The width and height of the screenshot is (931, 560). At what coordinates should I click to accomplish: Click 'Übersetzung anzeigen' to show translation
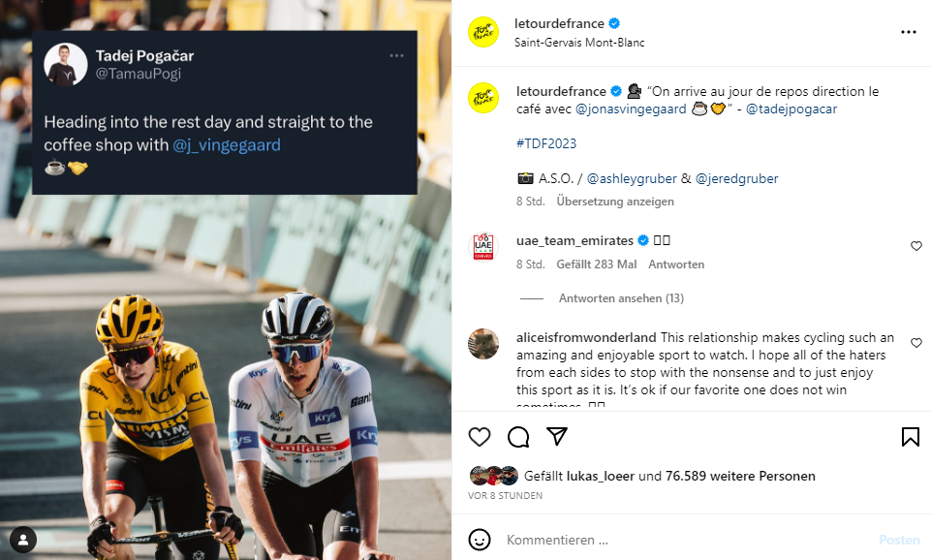point(615,202)
